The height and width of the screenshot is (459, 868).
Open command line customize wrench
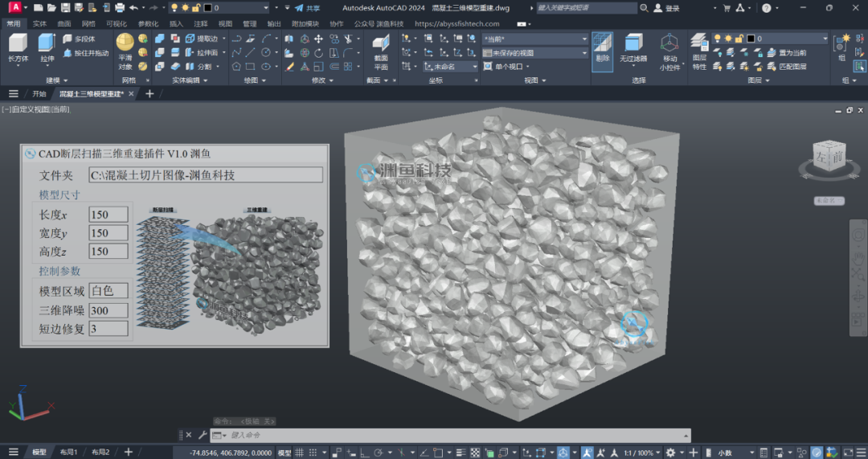coord(202,435)
